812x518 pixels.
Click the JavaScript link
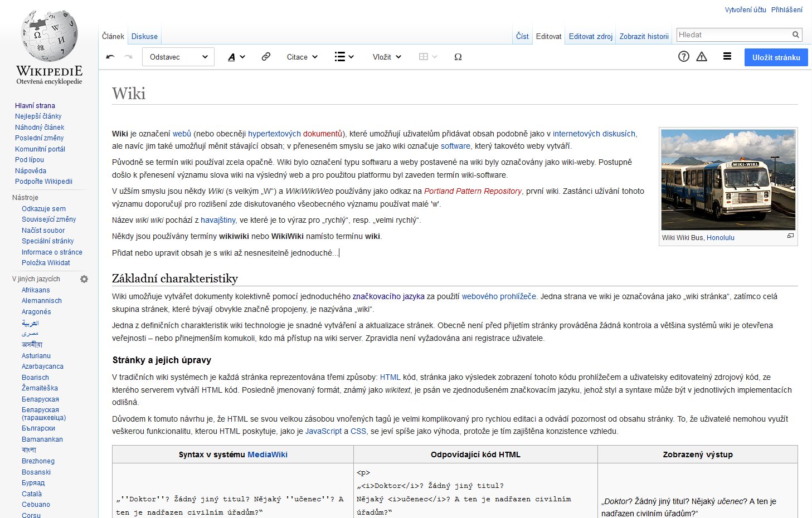coord(323,431)
